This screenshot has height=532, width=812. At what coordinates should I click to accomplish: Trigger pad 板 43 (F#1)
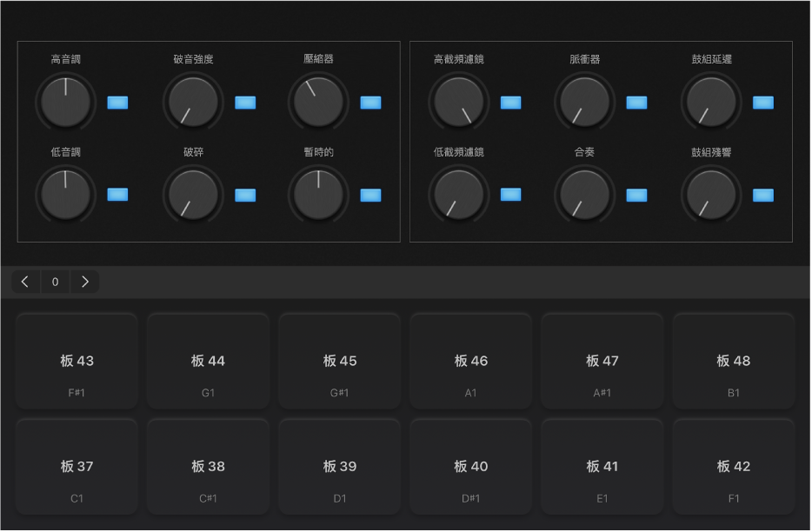77,361
